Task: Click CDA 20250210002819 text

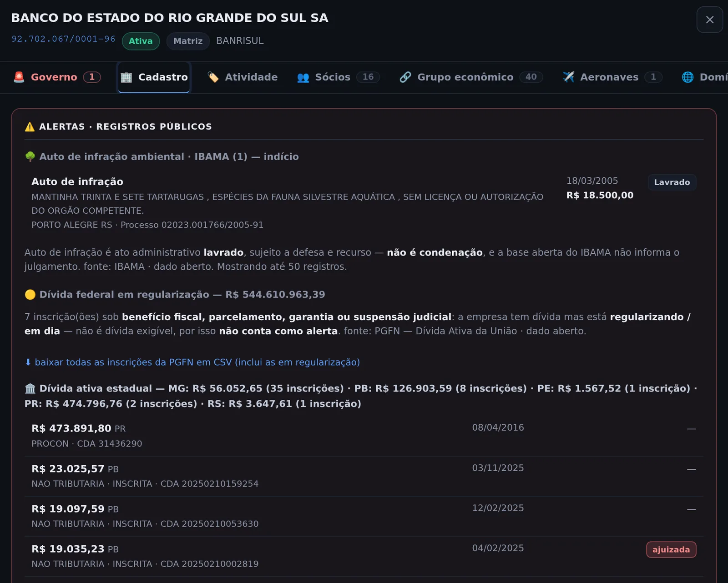Action: click(209, 564)
